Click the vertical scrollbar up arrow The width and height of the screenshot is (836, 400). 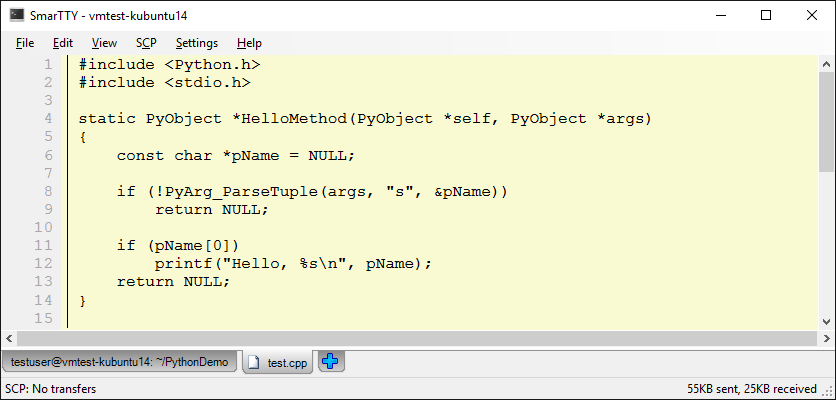point(827,62)
